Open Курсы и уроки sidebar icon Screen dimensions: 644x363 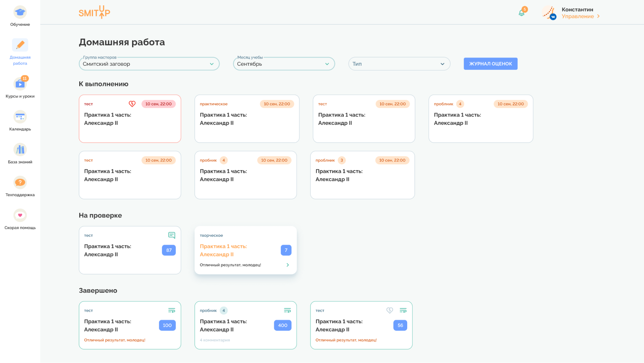(20, 84)
